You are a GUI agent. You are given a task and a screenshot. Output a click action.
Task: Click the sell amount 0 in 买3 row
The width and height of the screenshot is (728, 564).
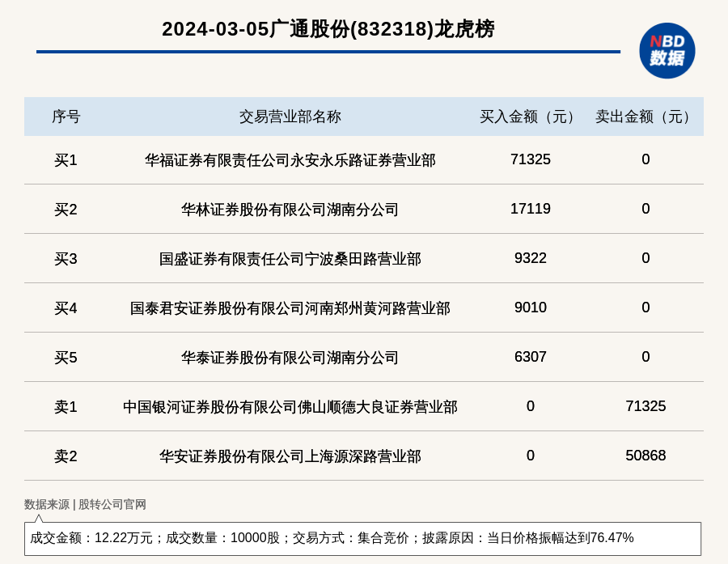click(x=645, y=258)
